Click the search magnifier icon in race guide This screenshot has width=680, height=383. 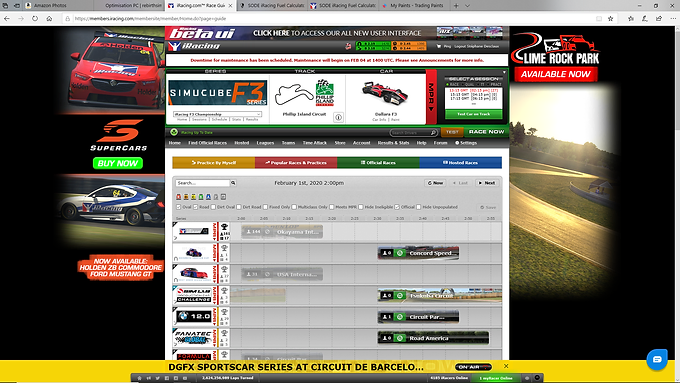point(233,183)
